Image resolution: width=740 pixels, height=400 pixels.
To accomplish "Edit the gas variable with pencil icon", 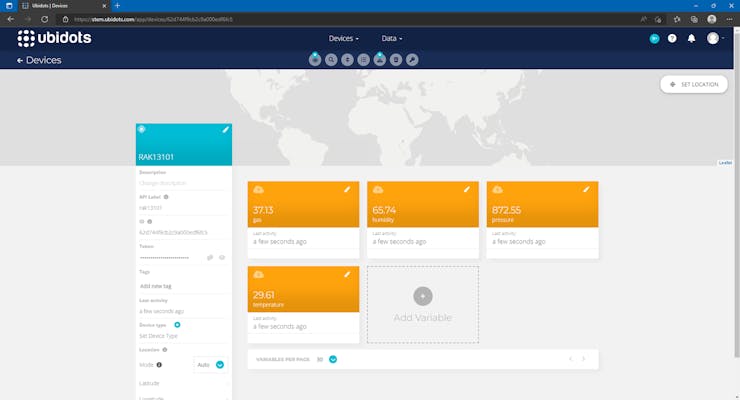I will click(x=347, y=190).
